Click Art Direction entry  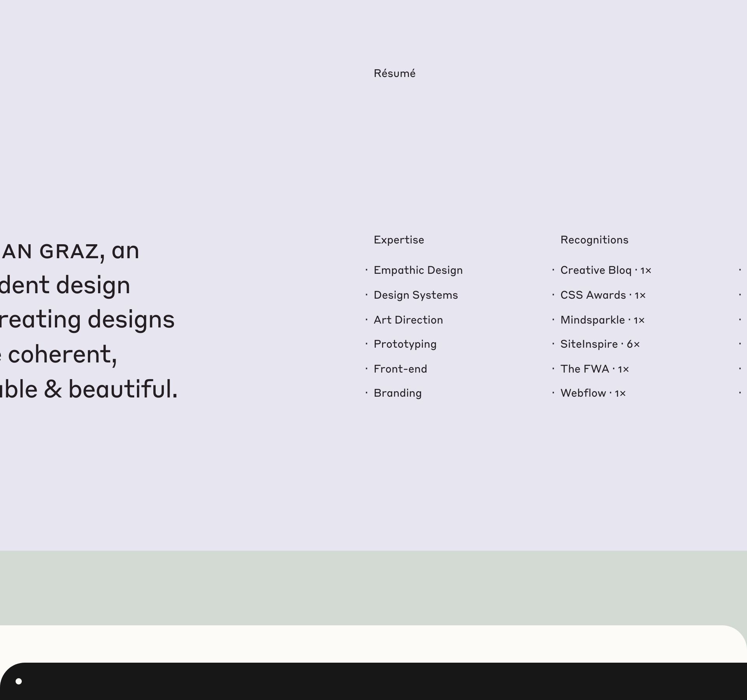[408, 320]
